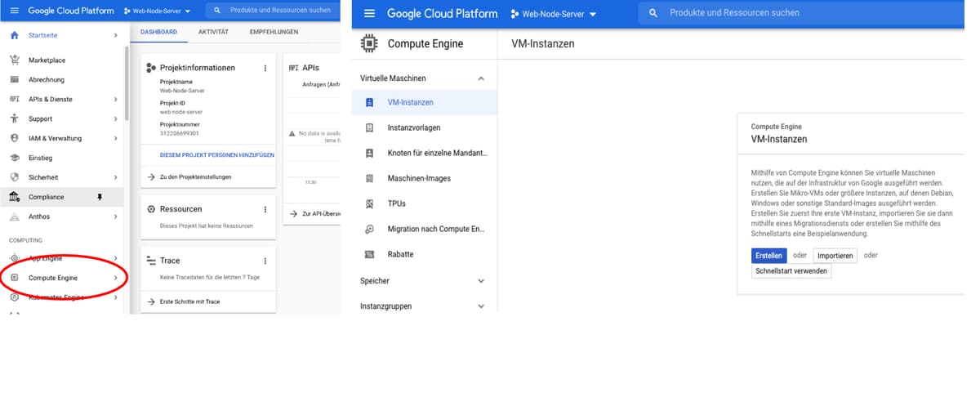Open the hamburger navigation menu in Compute Engine

pyautogui.click(x=369, y=14)
